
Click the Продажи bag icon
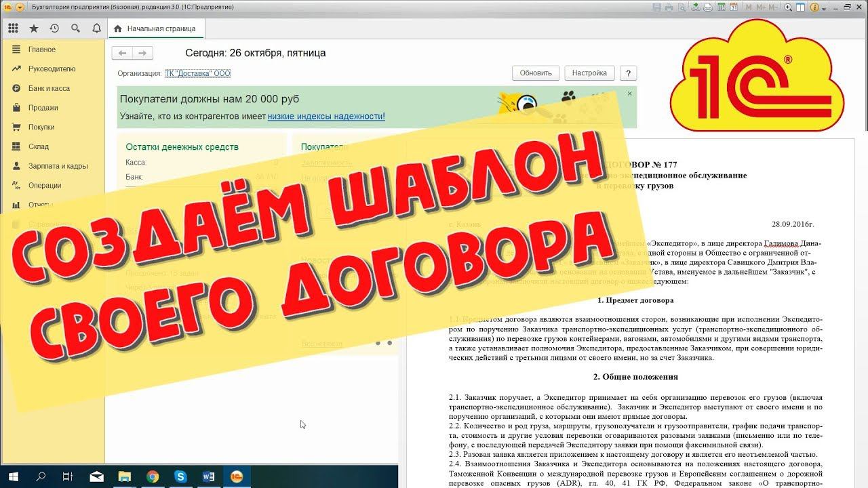[x=16, y=108]
